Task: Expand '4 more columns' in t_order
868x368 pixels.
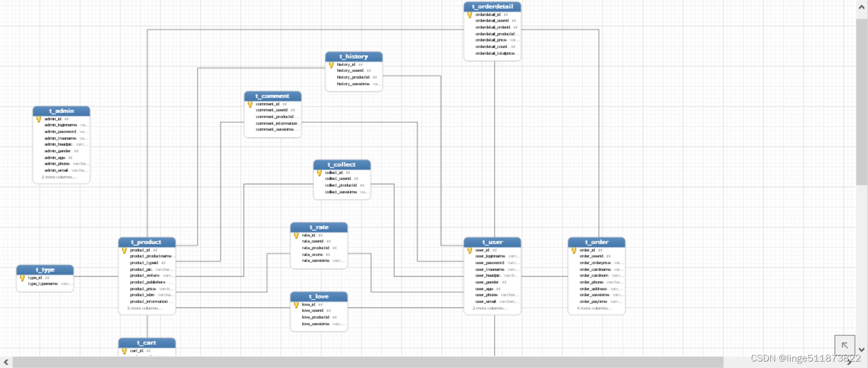Action: click(594, 308)
